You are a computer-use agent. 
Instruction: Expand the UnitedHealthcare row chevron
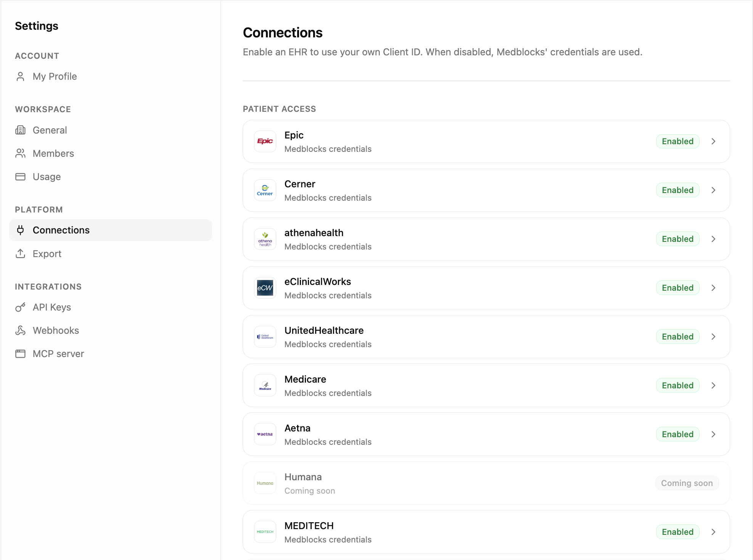[713, 336]
